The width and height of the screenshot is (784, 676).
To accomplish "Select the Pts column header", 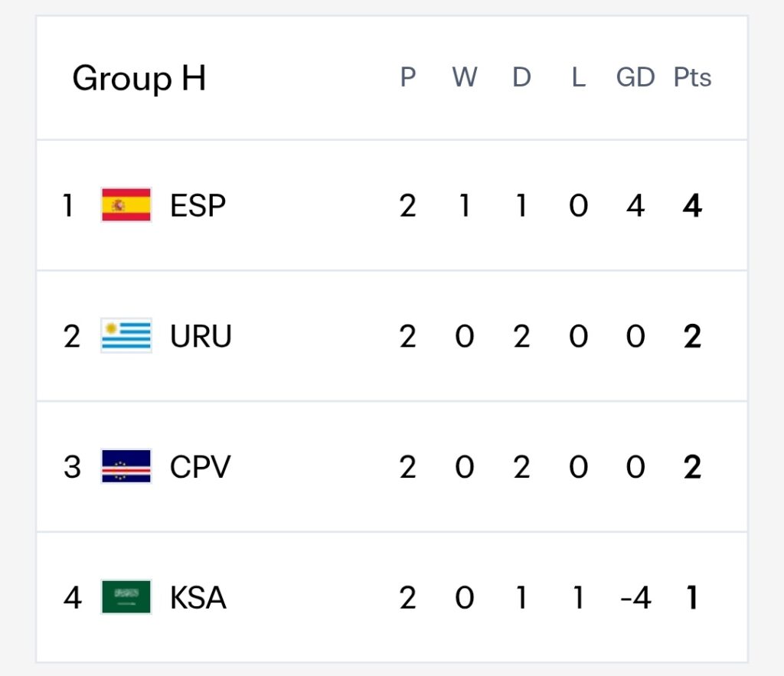I will click(692, 77).
